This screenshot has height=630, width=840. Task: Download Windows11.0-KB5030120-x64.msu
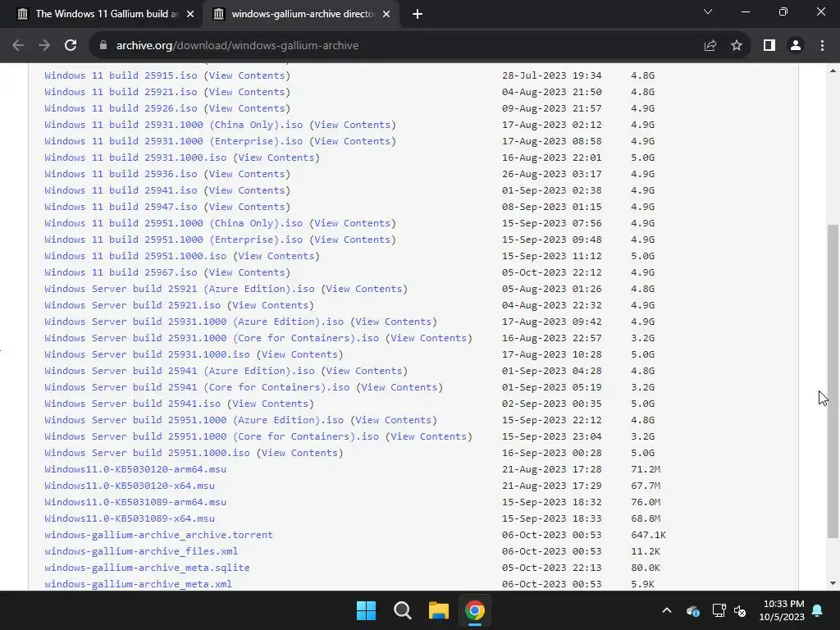pos(130,486)
